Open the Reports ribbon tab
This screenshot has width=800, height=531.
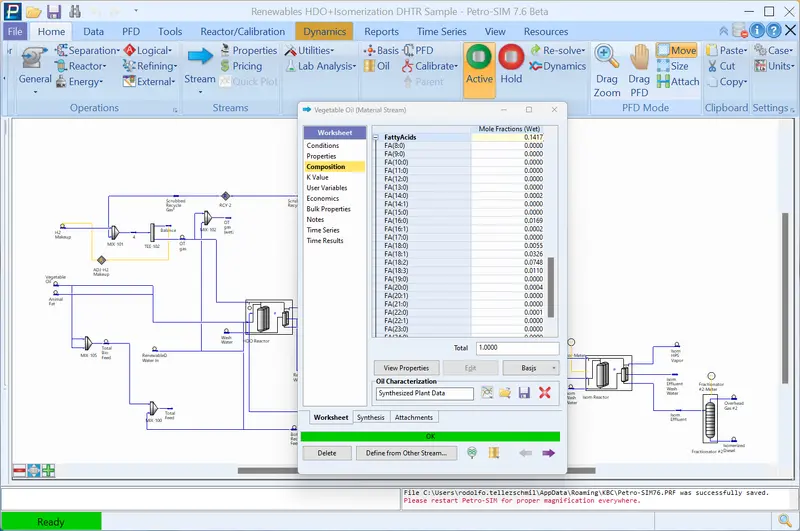click(381, 31)
